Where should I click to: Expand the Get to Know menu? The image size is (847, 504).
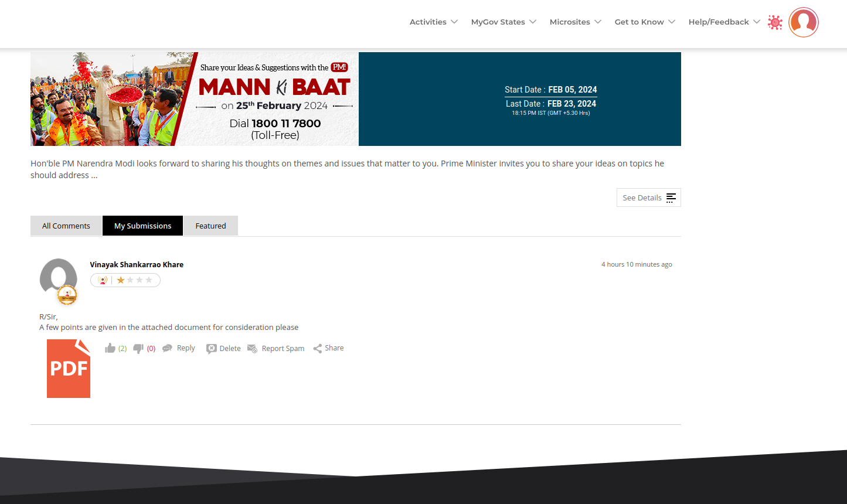point(645,22)
